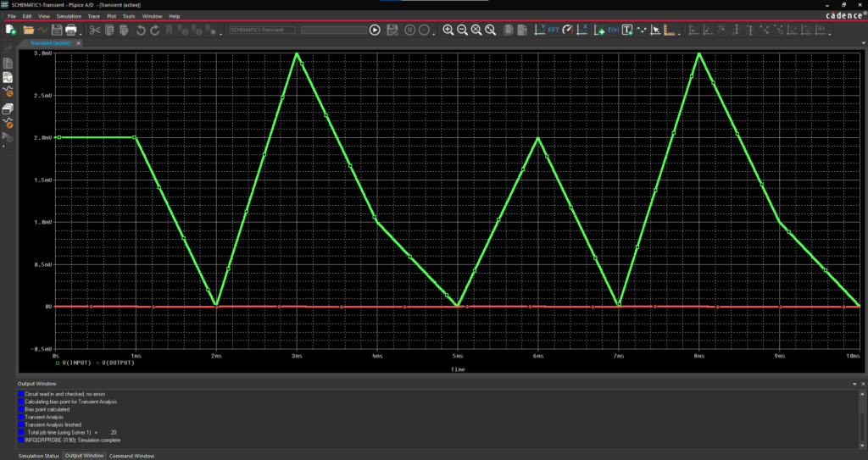868x460 pixels.
Task: Open the View menu
Action: tap(44, 16)
